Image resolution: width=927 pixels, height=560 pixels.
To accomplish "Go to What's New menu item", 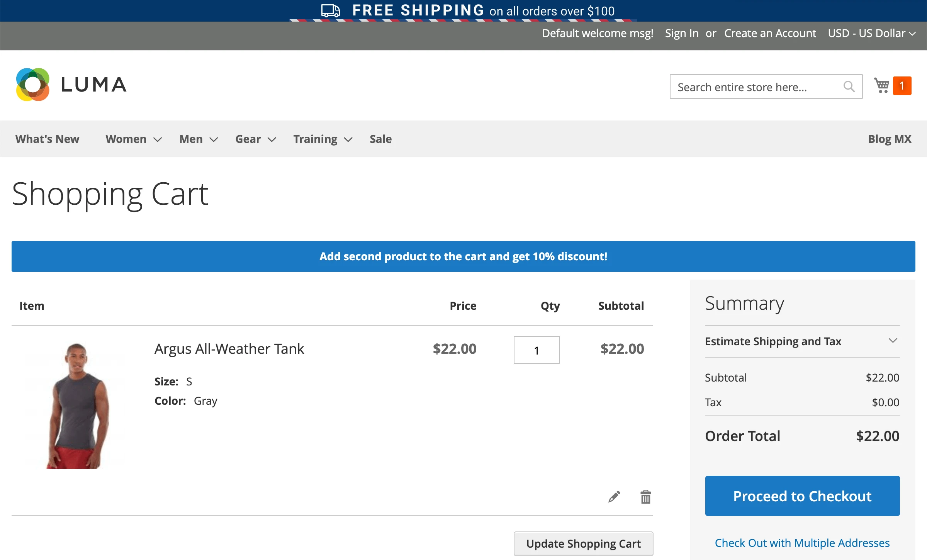I will pos(47,139).
